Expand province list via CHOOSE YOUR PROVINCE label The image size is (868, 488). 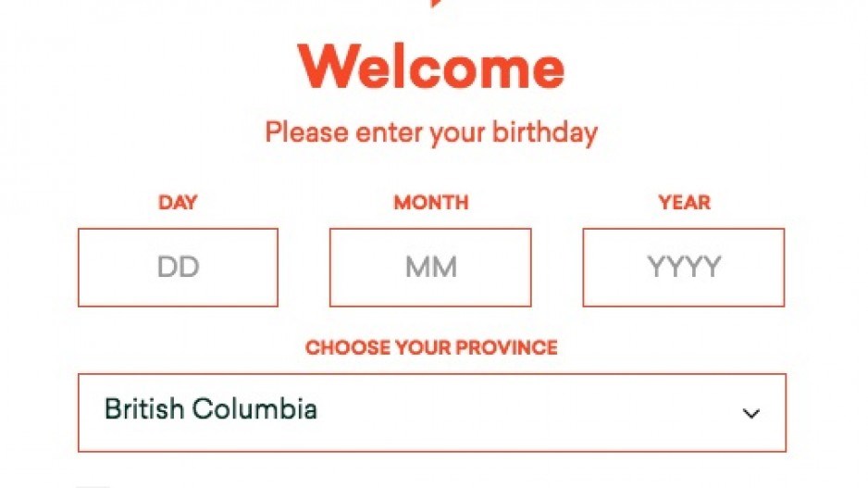click(431, 347)
